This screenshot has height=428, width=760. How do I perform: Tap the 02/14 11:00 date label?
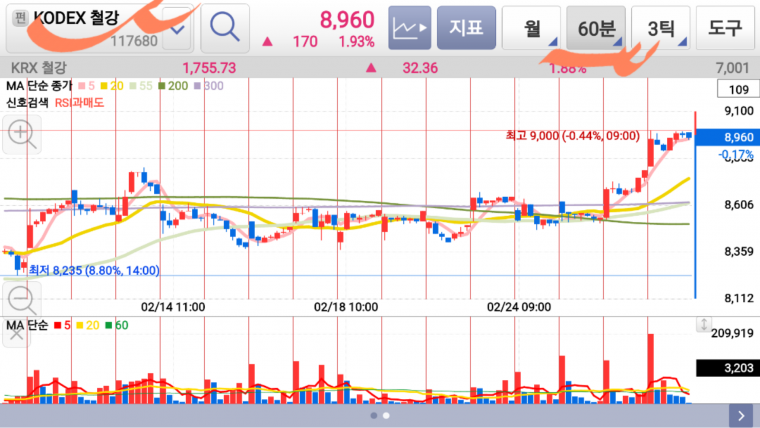tap(173, 307)
